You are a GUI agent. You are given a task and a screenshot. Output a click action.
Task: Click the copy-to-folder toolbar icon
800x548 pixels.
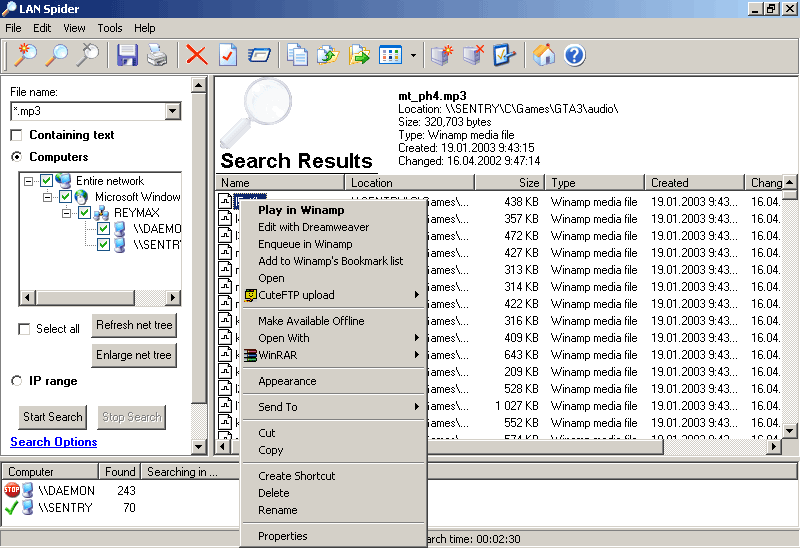click(x=328, y=55)
